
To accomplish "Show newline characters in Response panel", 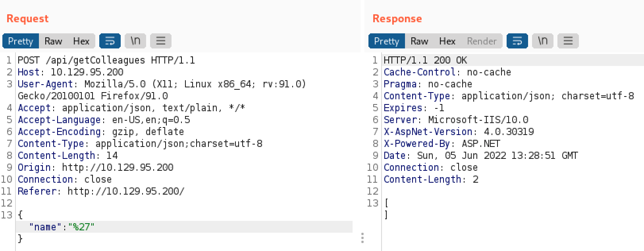I will (543, 41).
